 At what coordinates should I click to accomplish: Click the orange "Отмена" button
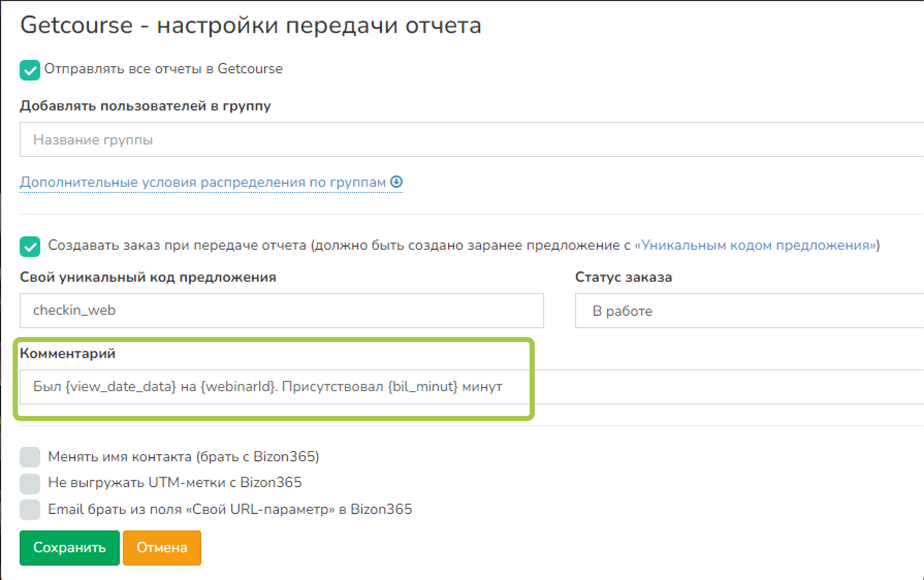pos(162,547)
